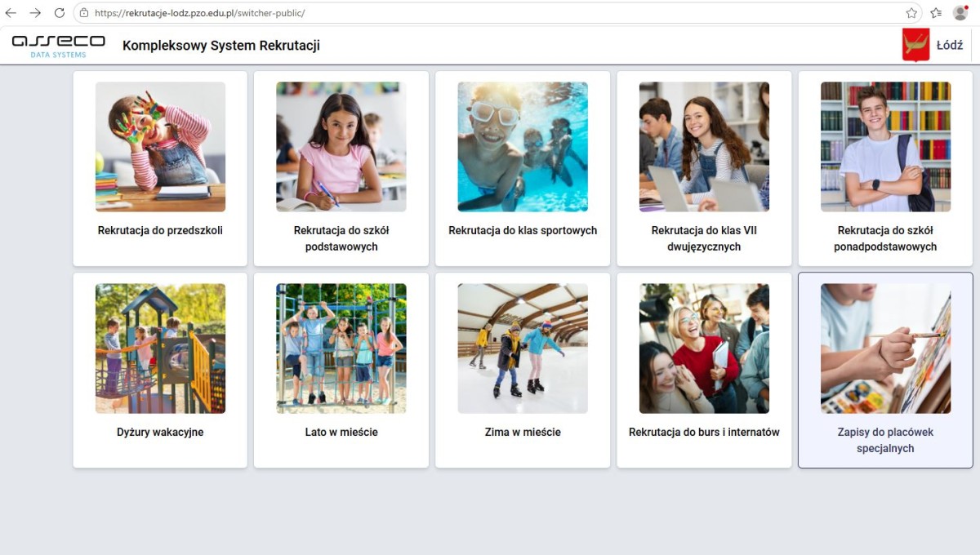The height and width of the screenshot is (555, 980).
Task: Open Rekrutacja do szkół ponadpodstawowych
Action: click(885, 168)
